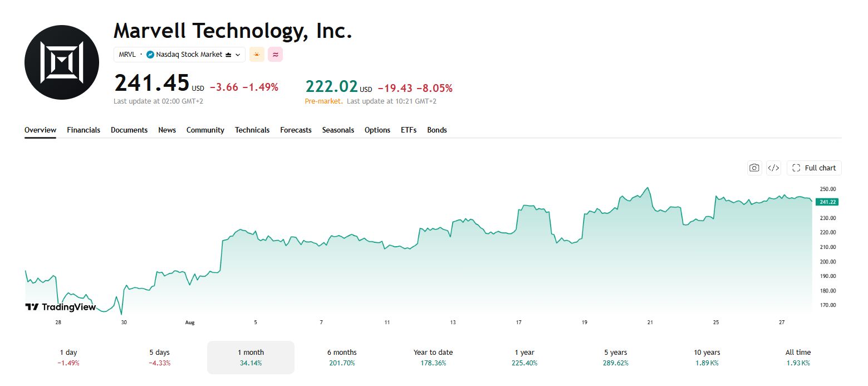The height and width of the screenshot is (386, 868).
Task: Open the Options tab
Action: pos(377,130)
